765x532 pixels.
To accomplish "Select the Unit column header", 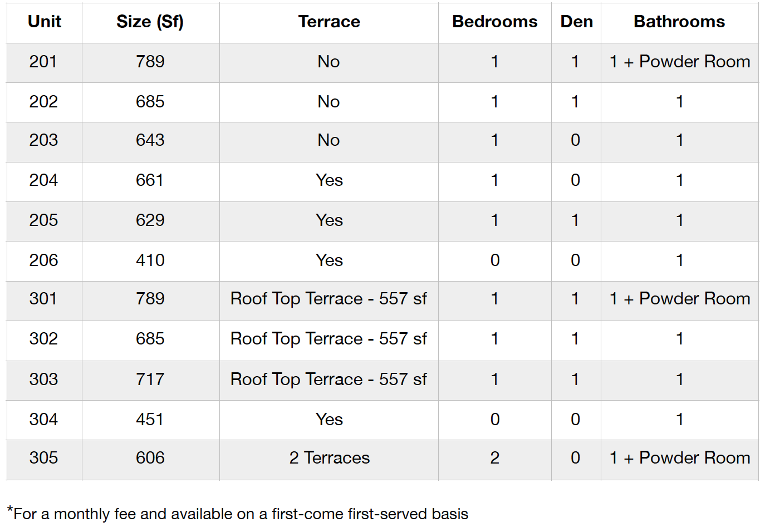I will pyautogui.click(x=45, y=22).
